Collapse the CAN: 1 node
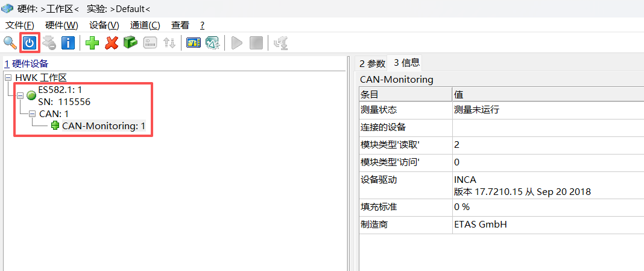The width and height of the screenshot is (644, 271). pos(32,114)
